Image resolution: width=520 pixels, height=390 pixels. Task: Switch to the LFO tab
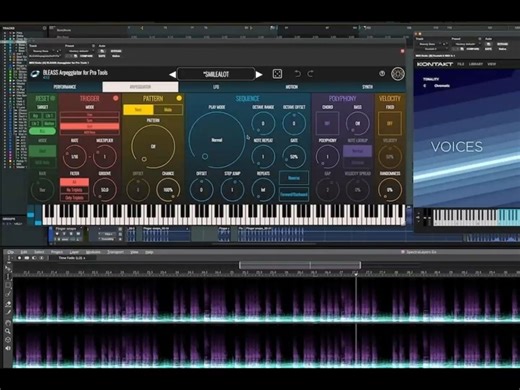[216, 87]
